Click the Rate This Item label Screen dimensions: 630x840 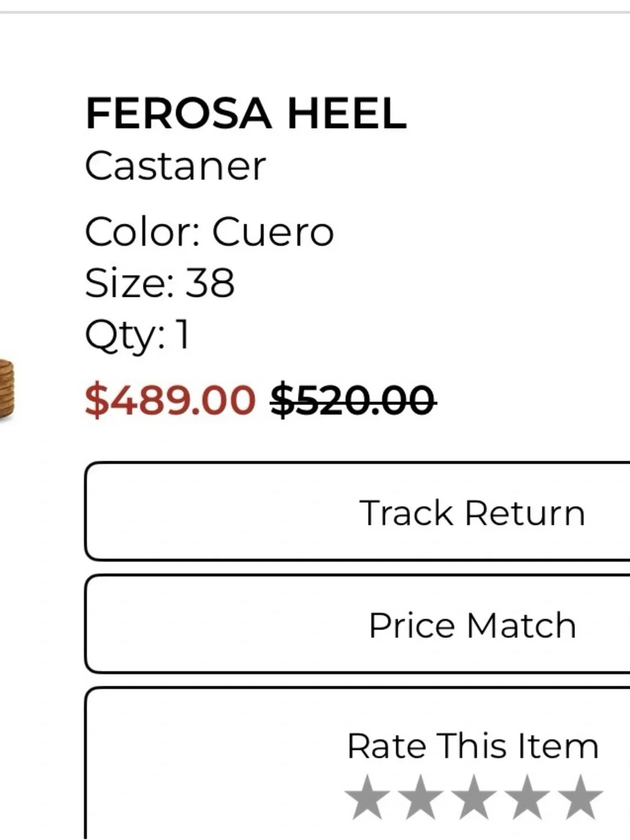472,746
